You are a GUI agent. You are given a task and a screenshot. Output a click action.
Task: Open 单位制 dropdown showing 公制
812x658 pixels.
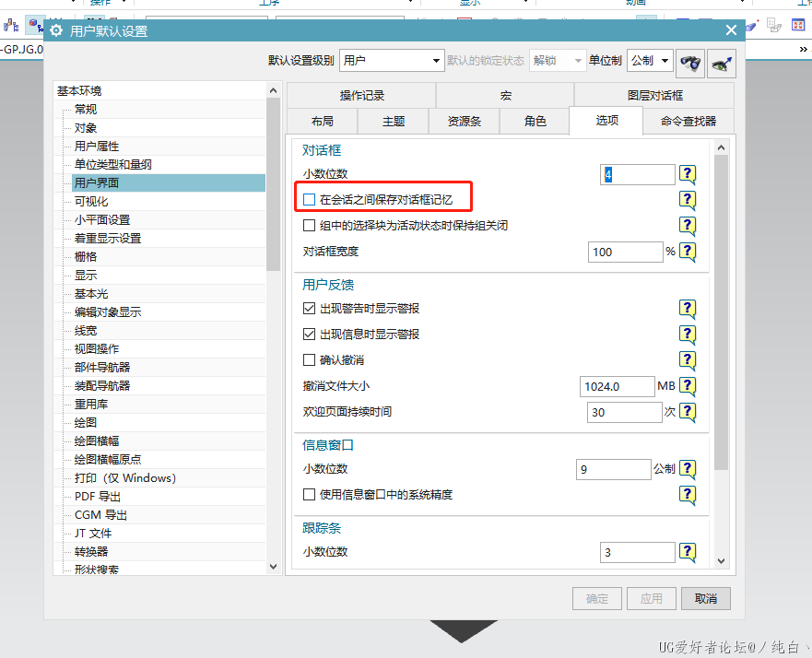[650, 61]
